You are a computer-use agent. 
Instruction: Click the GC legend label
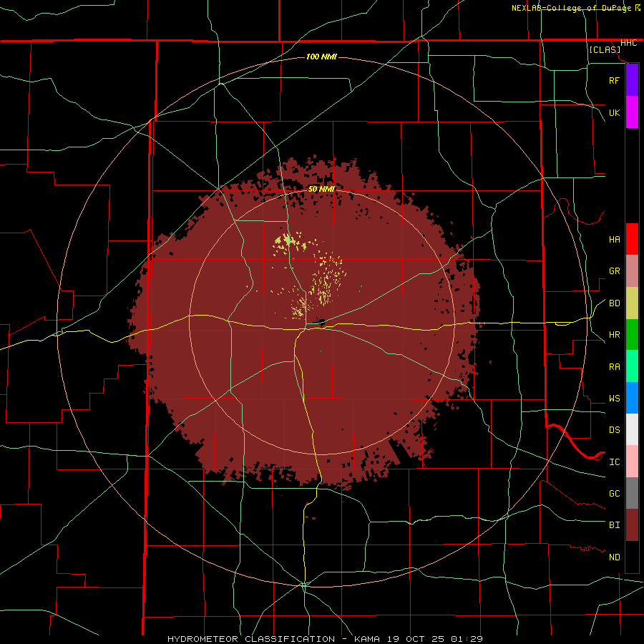click(614, 494)
